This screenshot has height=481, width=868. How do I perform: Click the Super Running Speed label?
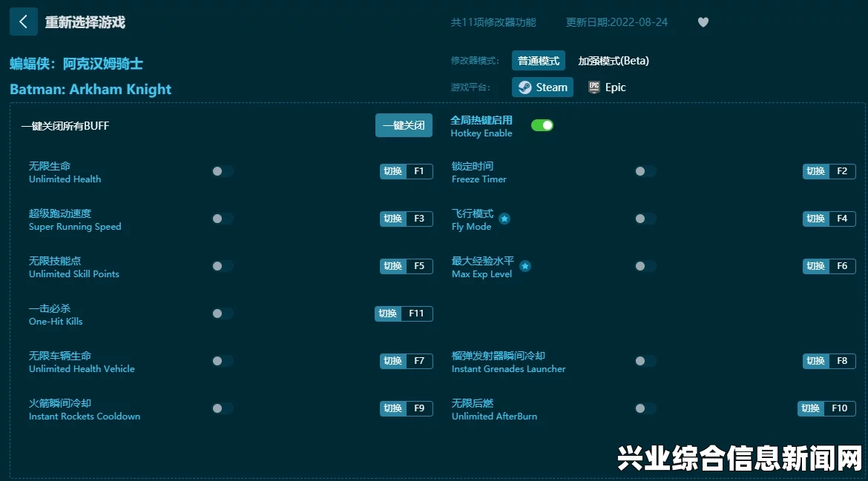tap(75, 227)
